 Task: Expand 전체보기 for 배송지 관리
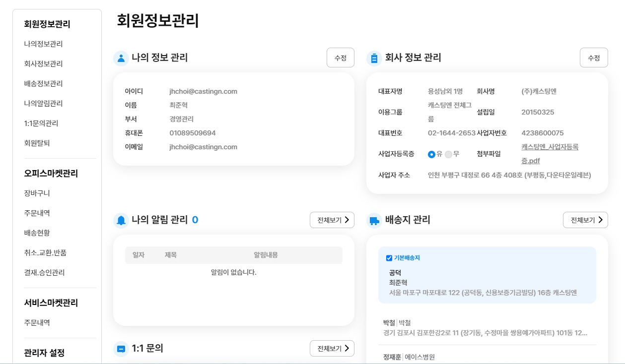585,220
